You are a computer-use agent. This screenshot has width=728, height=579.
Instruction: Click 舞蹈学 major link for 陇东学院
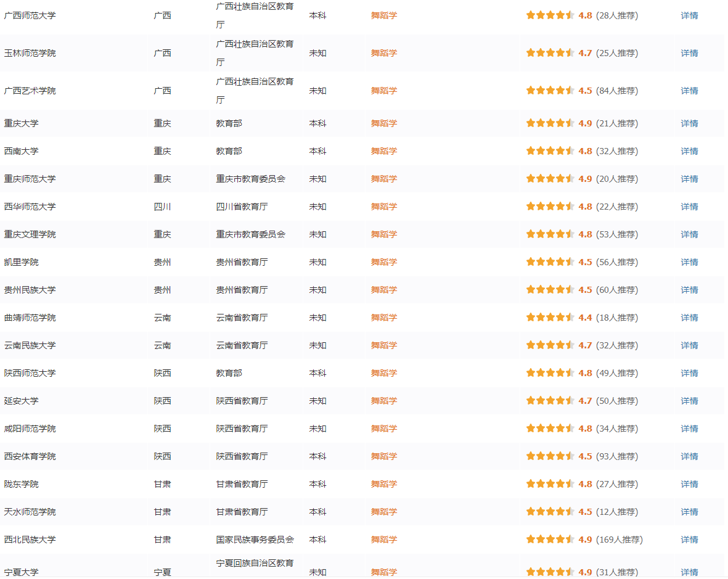pyautogui.click(x=384, y=484)
